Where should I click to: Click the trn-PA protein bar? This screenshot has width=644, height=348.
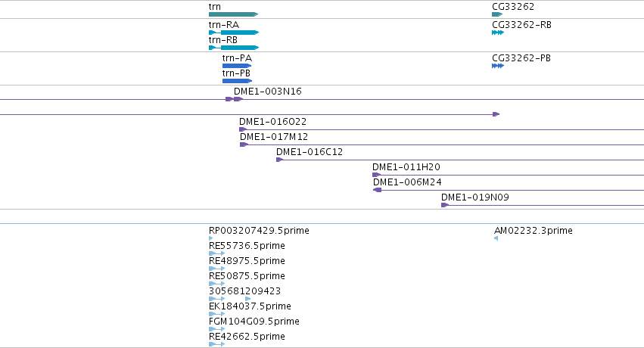click(x=237, y=66)
